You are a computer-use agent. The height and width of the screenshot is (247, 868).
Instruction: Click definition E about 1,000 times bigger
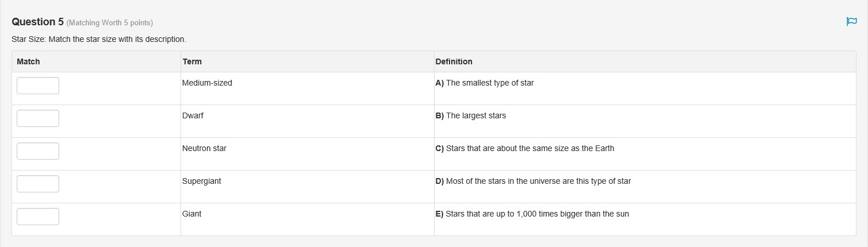tap(532, 214)
